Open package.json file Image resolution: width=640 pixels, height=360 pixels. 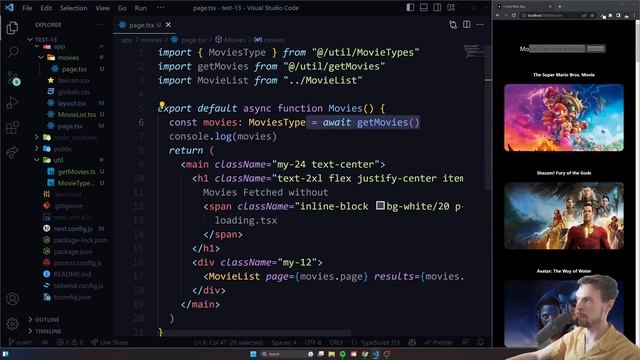[x=73, y=251]
